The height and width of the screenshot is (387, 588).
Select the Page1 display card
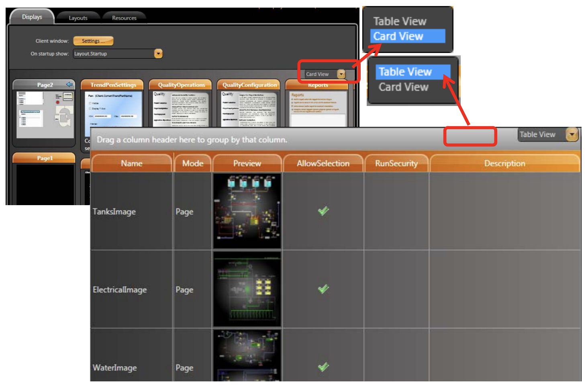(x=44, y=178)
